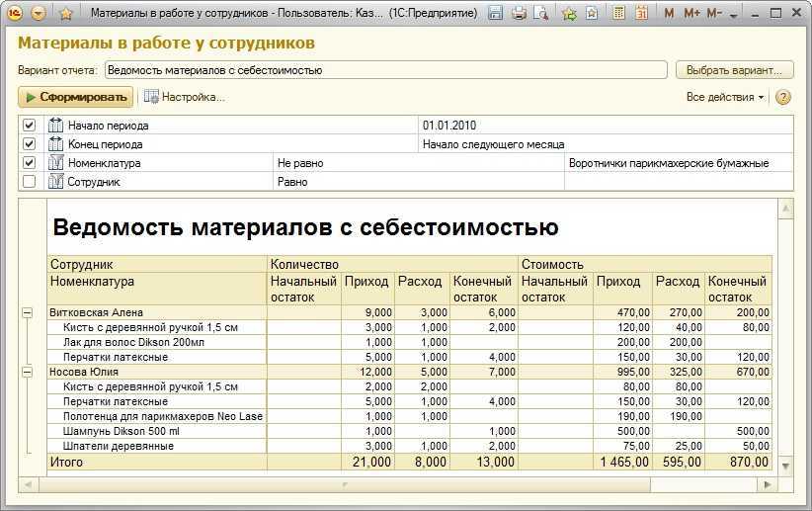Uncheck the Начало периода checkbox
The width and height of the screenshot is (812, 511).
click(29, 125)
